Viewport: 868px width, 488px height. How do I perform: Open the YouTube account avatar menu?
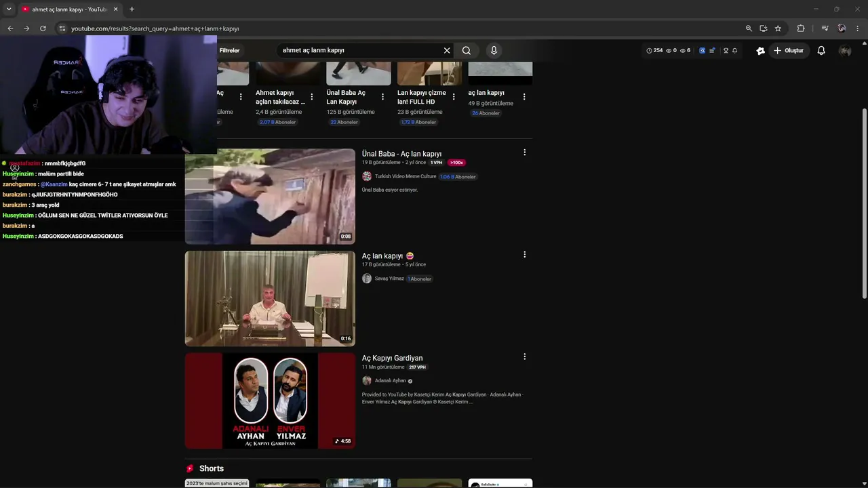[x=845, y=51]
